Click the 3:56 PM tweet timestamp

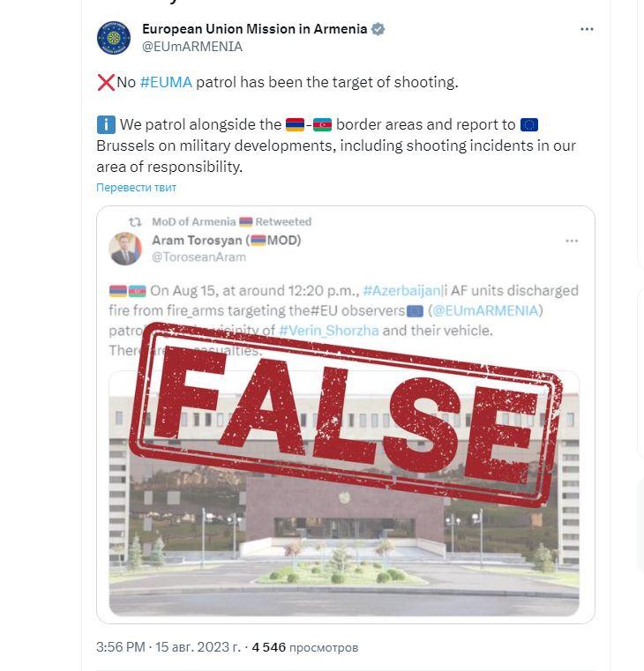(x=120, y=647)
